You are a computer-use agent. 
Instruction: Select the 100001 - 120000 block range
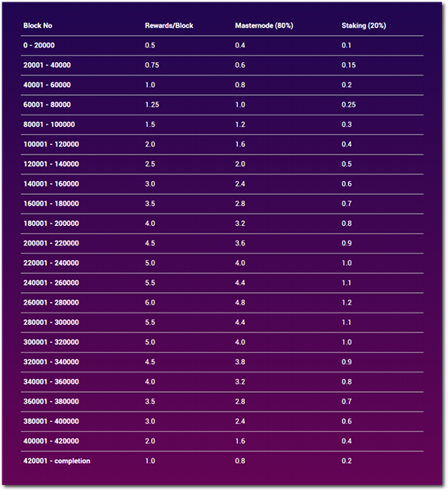[51, 144]
